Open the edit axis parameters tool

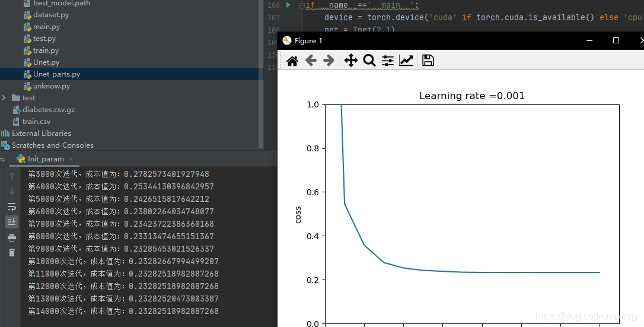click(x=406, y=61)
